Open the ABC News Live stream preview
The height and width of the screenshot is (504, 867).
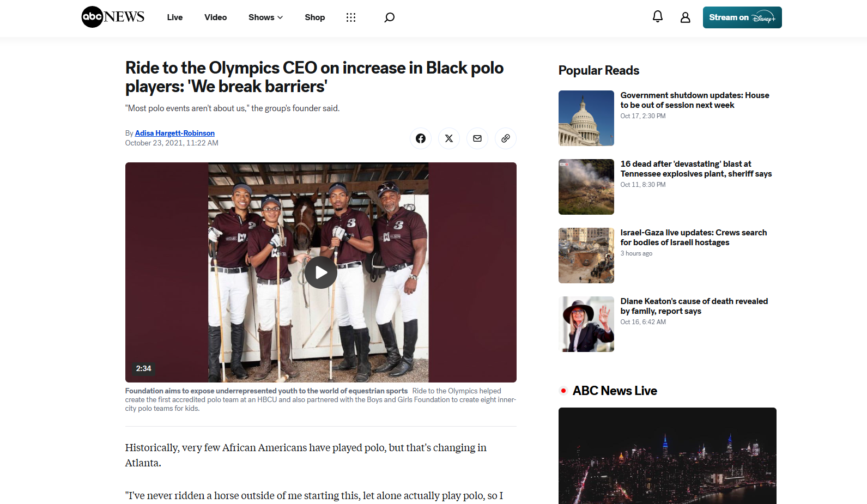point(667,456)
